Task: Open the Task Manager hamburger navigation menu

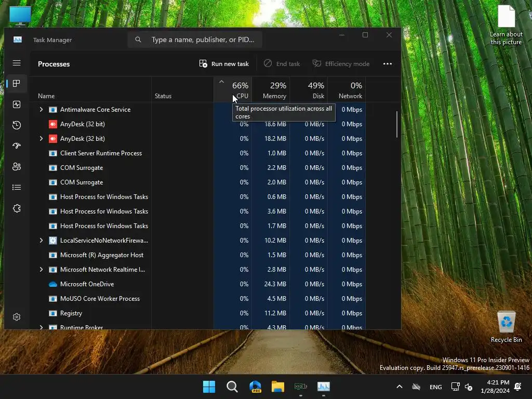Action: coord(17,63)
